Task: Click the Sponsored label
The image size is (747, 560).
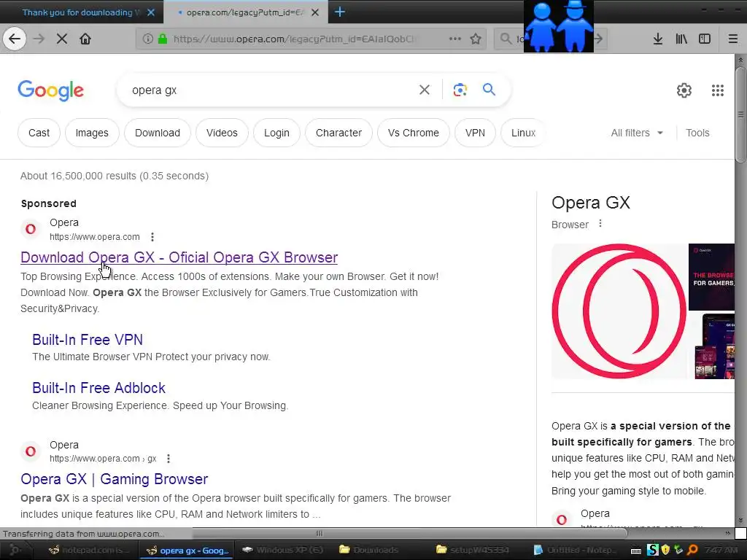Action: click(49, 203)
